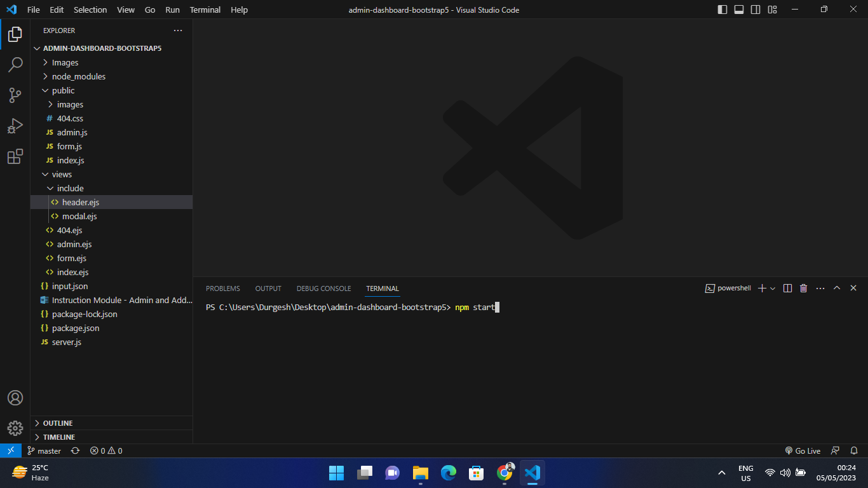This screenshot has width=868, height=488.
Task: Create a new terminal with the plus icon
Action: (x=761, y=288)
